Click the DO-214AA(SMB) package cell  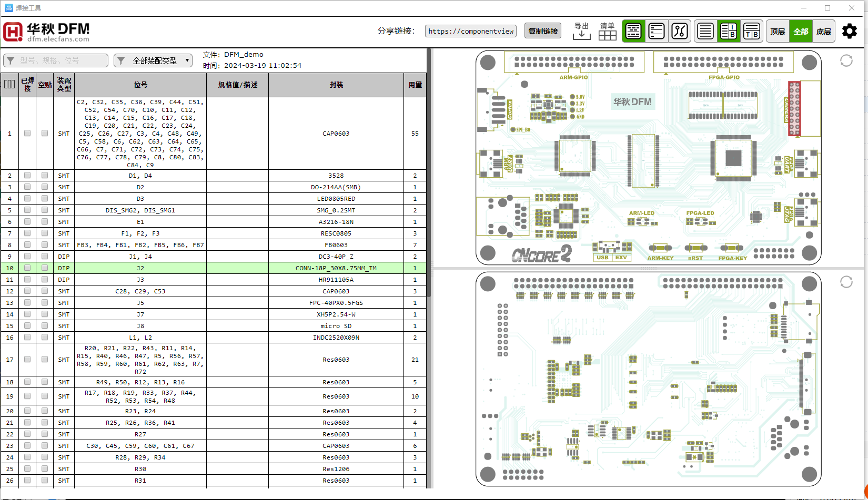click(x=336, y=187)
